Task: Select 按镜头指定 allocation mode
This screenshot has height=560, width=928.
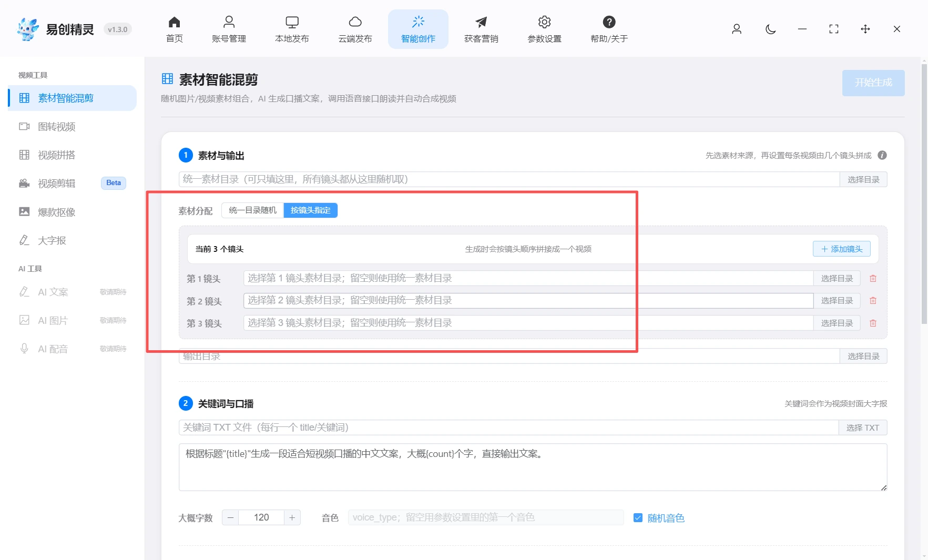Action: click(311, 210)
